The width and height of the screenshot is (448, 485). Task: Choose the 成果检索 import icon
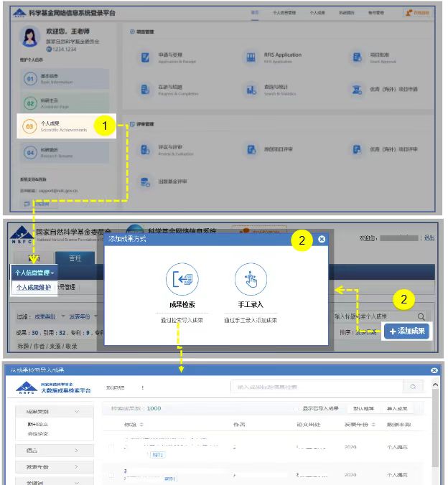click(x=182, y=279)
